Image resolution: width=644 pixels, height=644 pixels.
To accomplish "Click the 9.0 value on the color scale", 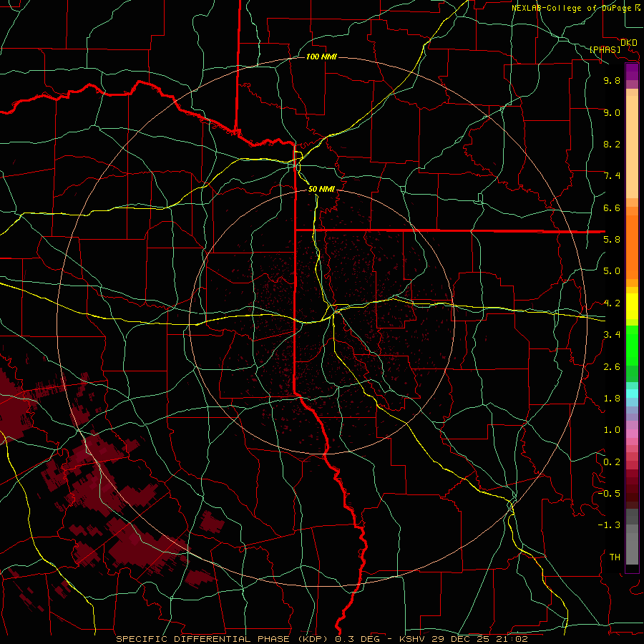I will (x=612, y=112).
